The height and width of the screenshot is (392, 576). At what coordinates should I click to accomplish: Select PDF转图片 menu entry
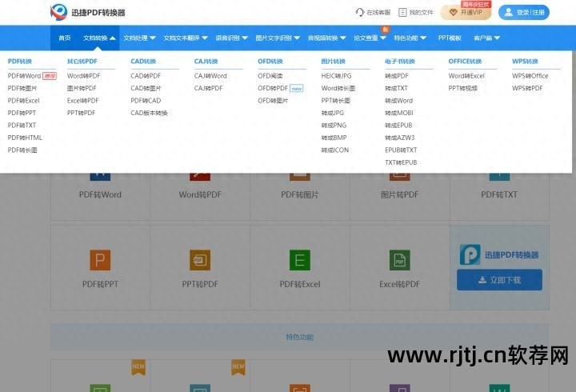tap(22, 88)
